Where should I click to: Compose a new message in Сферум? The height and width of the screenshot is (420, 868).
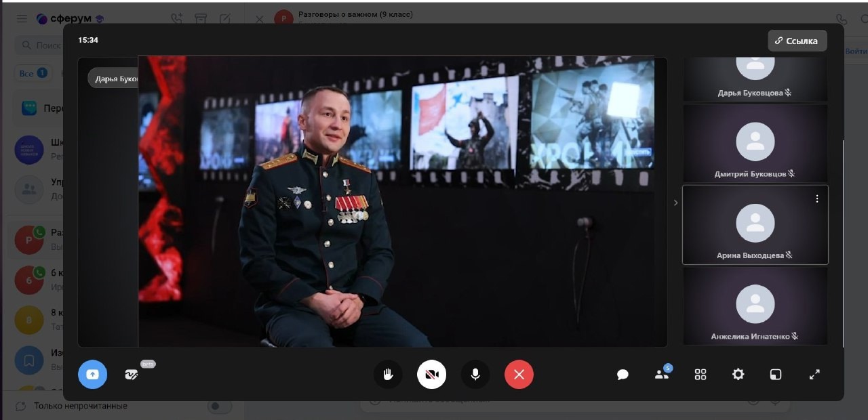[225, 19]
